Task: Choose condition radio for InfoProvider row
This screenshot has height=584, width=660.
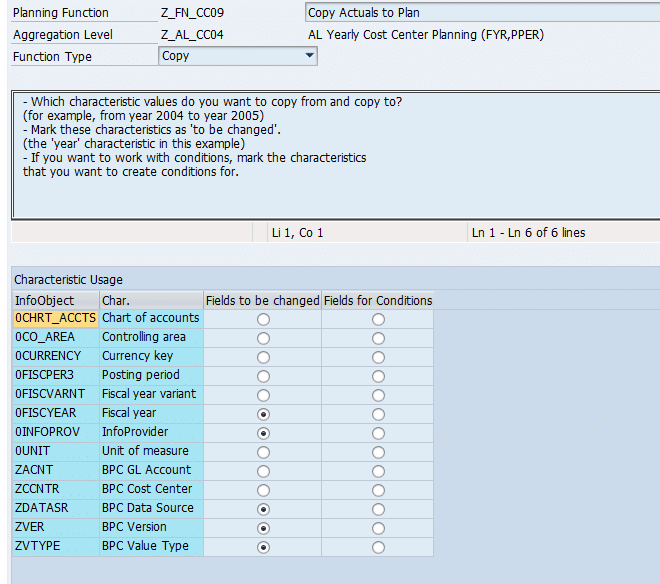Action: coord(378,433)
